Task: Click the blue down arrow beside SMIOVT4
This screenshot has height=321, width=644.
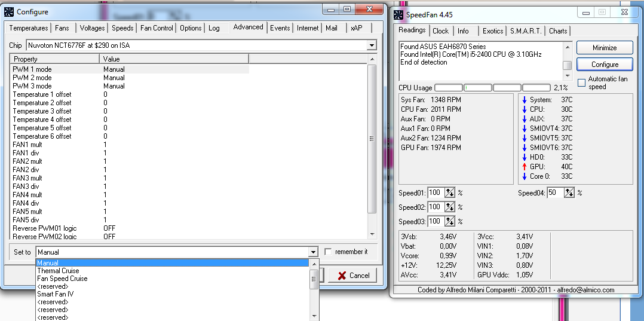Action: 524,129
